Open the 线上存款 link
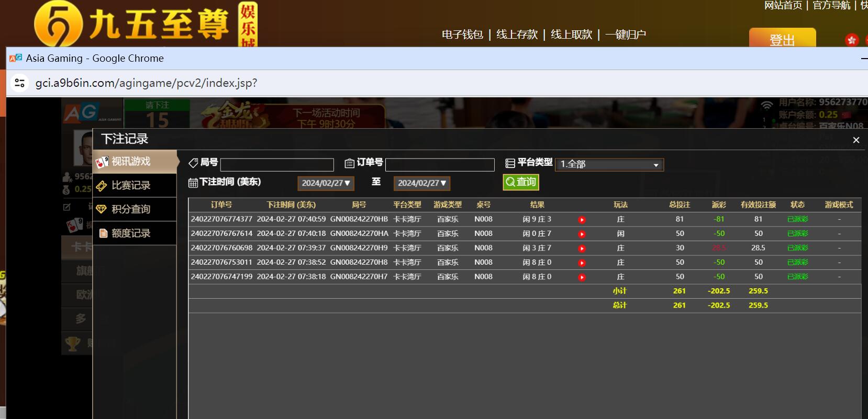 [x=517, y=35]
